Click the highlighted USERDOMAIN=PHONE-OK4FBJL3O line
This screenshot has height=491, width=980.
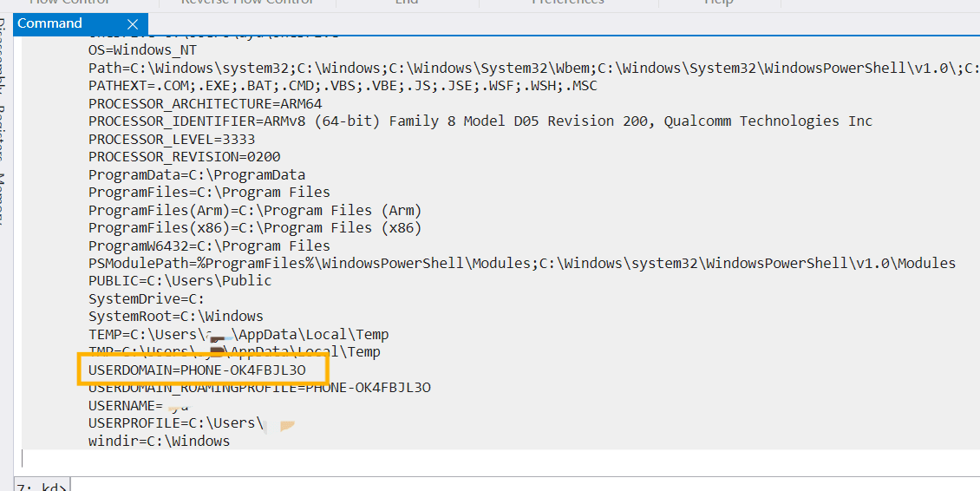tap(198, 370)
